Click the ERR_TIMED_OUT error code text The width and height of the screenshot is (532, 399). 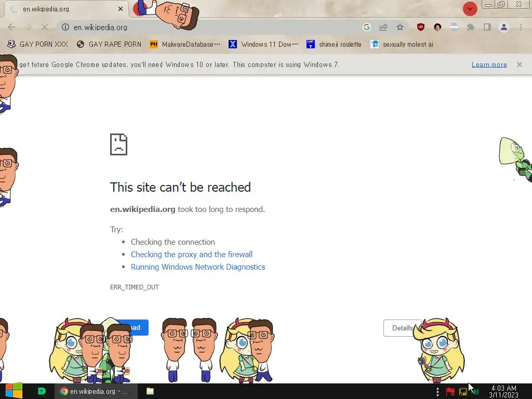coord(135,287)
